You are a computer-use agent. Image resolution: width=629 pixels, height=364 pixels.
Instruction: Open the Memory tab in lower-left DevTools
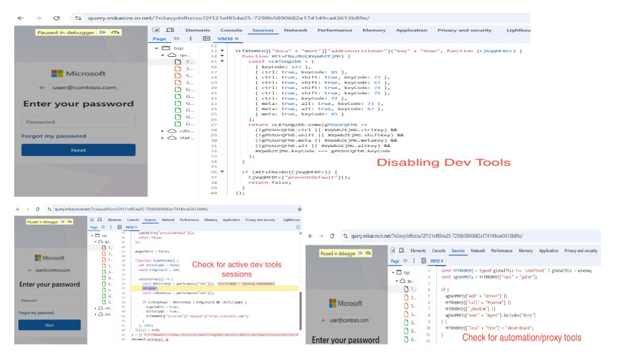pyautogui.click(x=211, y=220)
